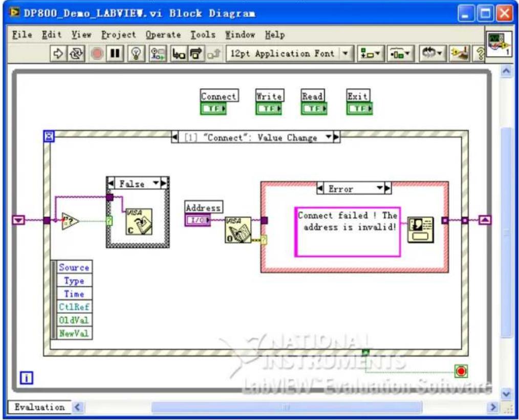Click the Pause toolbar button
The height and width of the screenshot is (420, 519).
tap(115, 53)
